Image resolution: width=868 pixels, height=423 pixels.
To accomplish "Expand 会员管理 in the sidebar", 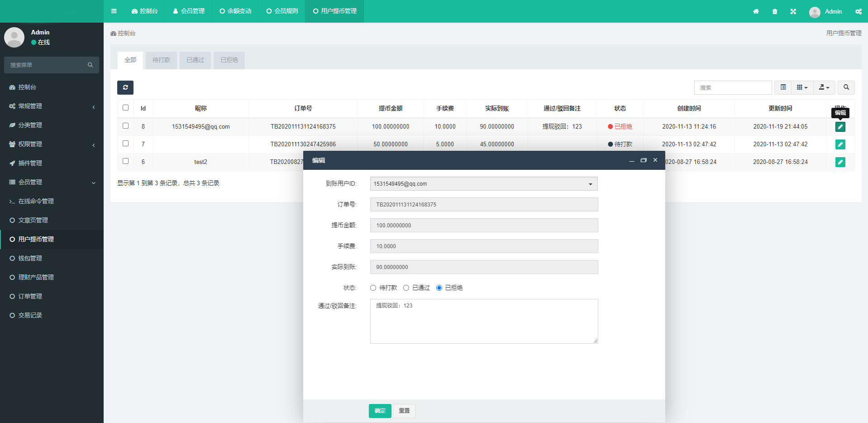I will click(52, 182).
